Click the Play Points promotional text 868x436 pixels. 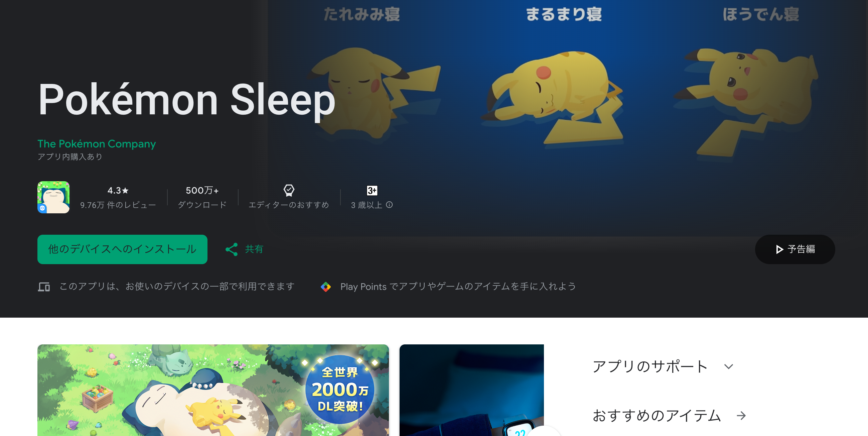click(458, 287)
